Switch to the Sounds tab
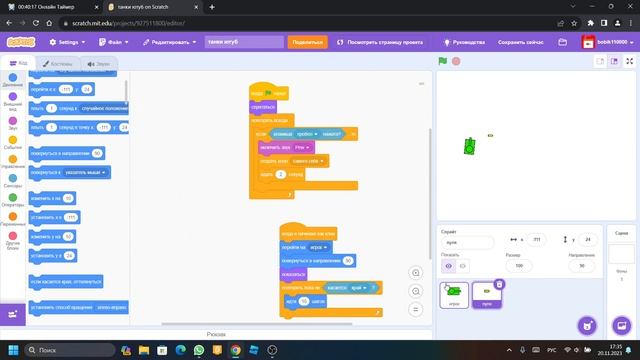 (99, 64)
